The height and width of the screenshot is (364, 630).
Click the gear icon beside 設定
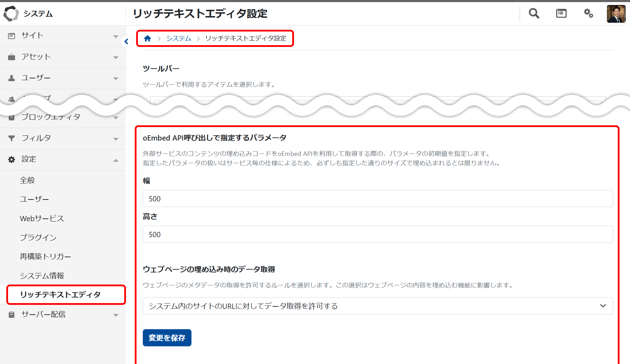coord(12,160)
